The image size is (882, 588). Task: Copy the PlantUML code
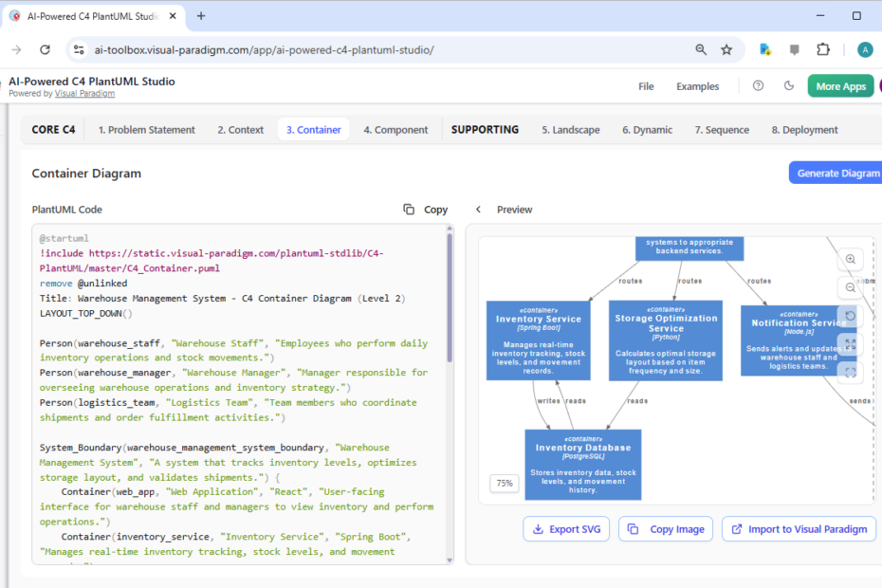tap(424, 209)
